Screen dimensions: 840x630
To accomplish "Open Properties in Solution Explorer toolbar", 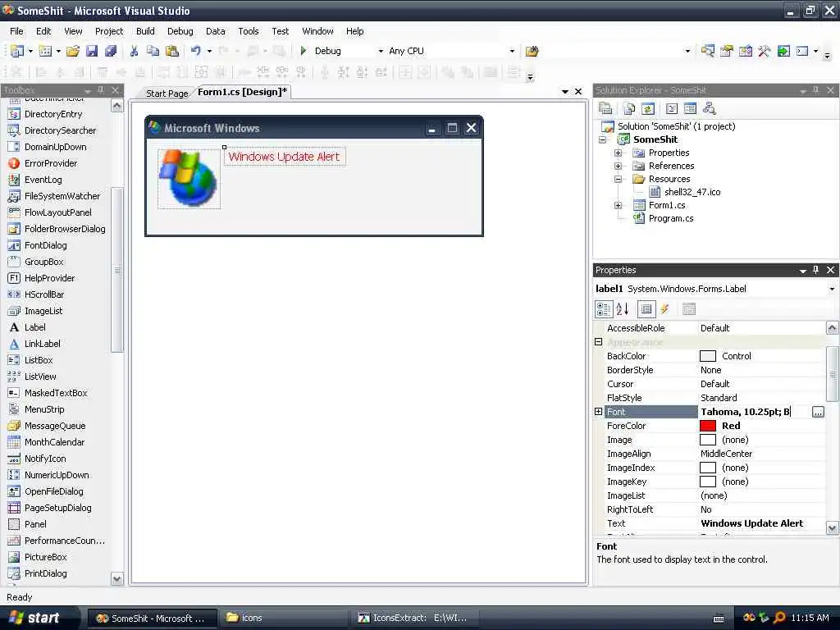I will coord(605,109).
